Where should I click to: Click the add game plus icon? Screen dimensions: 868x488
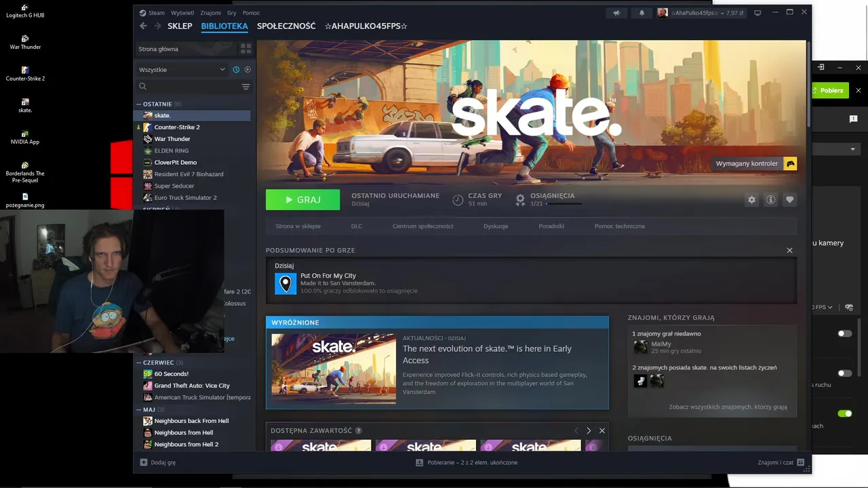[x=143, y=462]
